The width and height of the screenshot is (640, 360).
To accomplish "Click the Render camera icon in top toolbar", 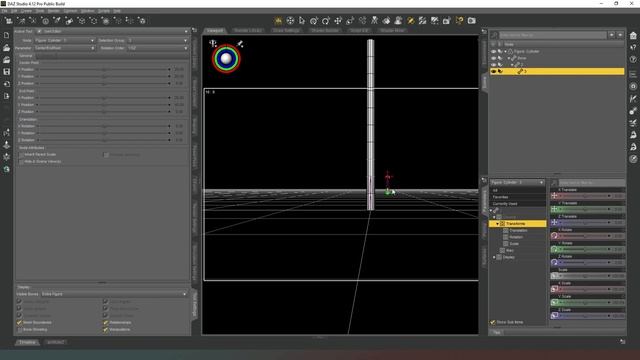I will click(x=471, y=20).
